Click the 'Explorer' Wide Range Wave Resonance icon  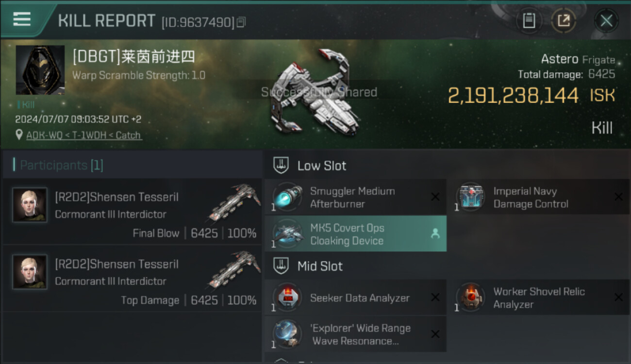point(287,334)
